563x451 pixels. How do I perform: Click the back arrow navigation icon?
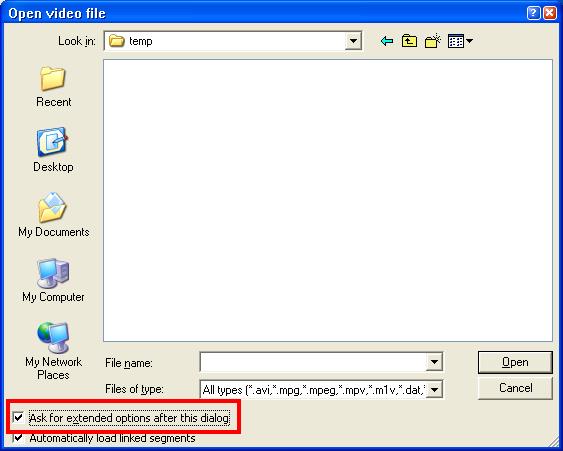pos(387,41)
